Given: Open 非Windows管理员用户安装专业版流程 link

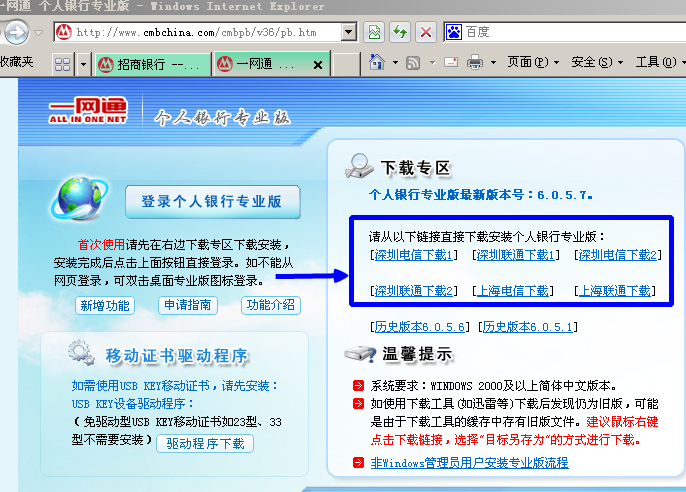Looking at the screenshot, I should (x=469, y=463).
